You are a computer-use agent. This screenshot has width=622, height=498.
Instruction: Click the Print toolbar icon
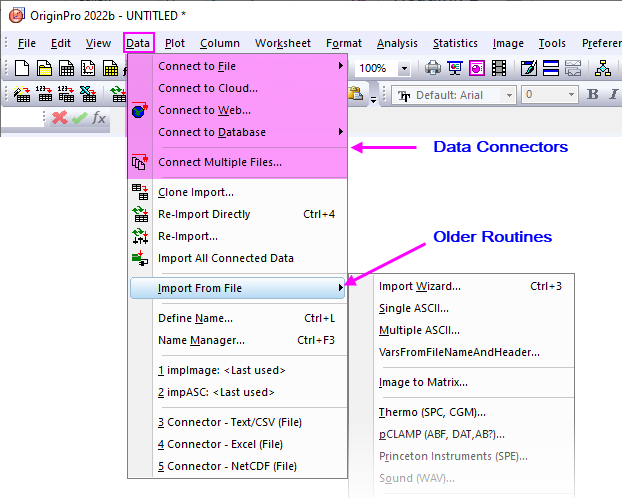point(433,68)
